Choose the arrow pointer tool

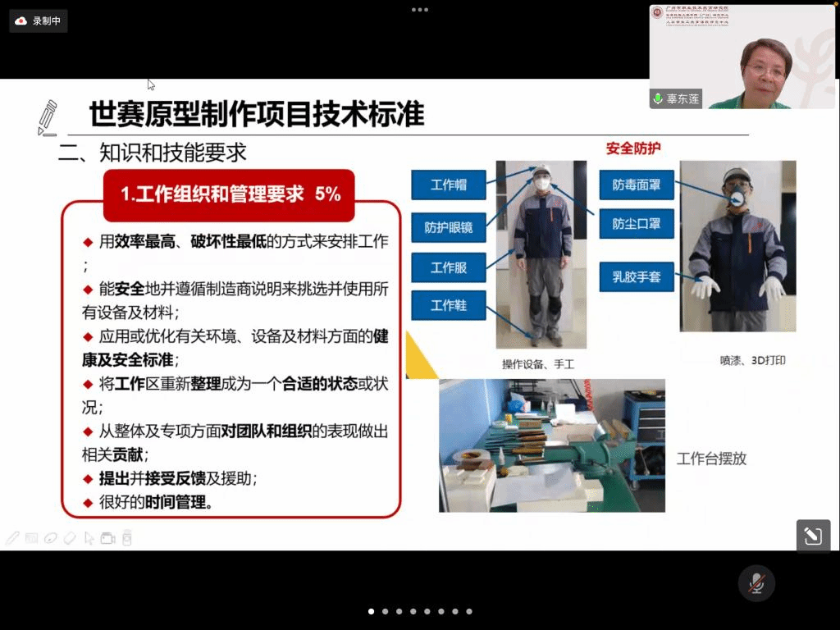point(89,539)
